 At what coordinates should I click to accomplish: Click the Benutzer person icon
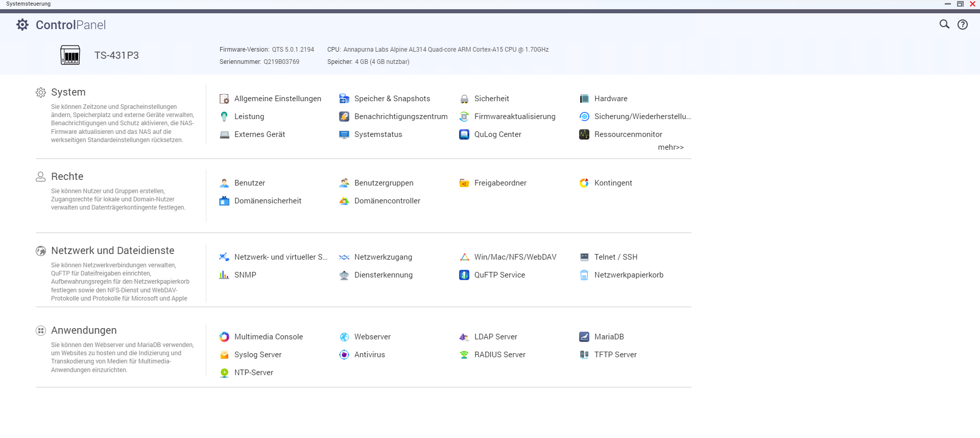(224, 183)
